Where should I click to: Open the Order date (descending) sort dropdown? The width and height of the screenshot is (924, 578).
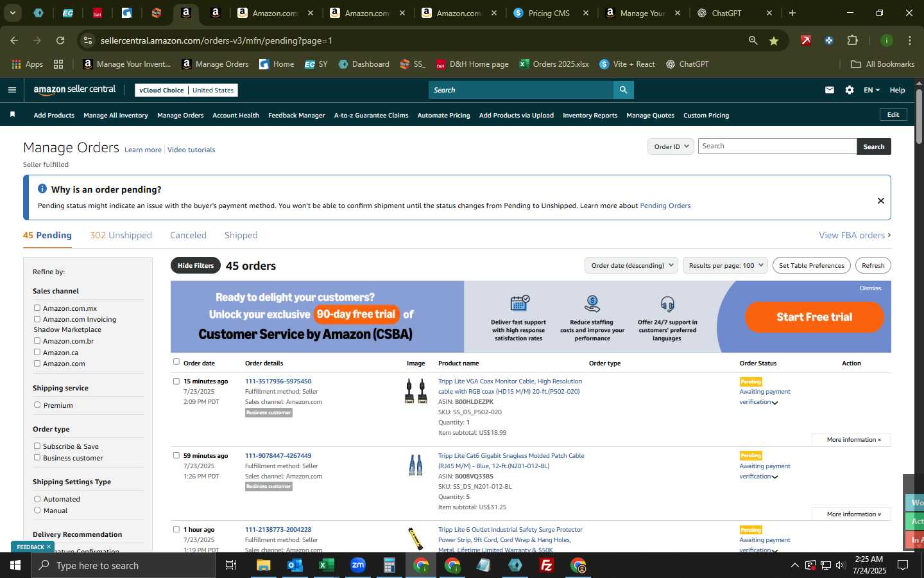point(631,265)
